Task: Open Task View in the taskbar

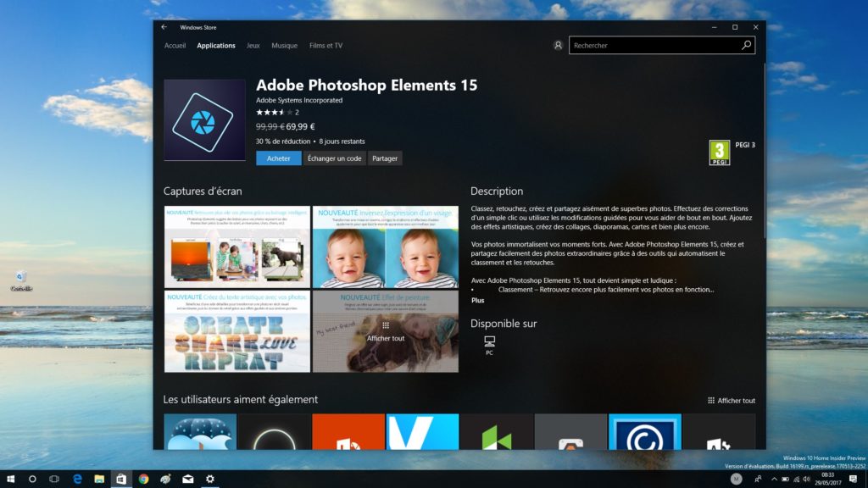Action: (x=54, y=480)
